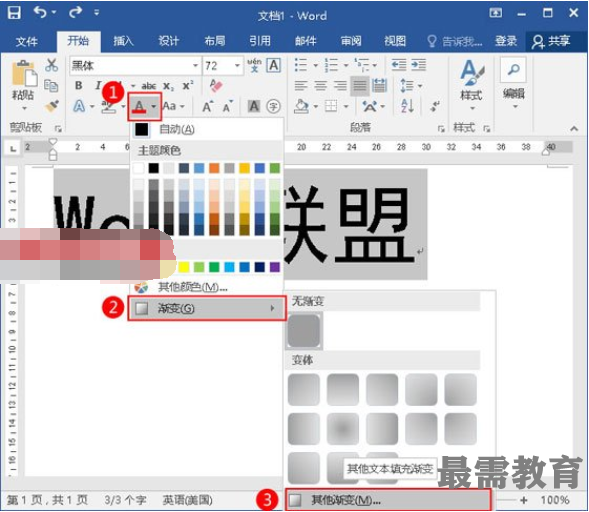
Task: Click the Cut scissors icon
Action: 51,65
